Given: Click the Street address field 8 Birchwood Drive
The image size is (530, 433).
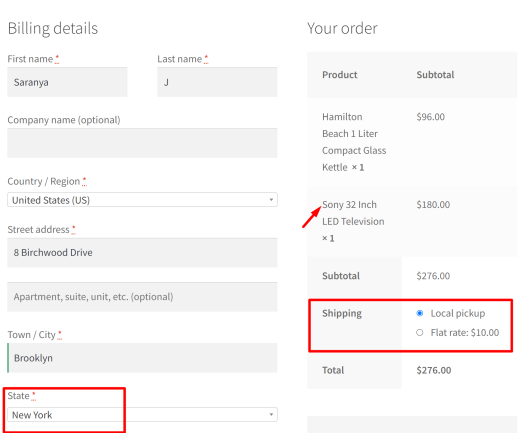Looking at the screenshot, I should click(x=142, y=252).
